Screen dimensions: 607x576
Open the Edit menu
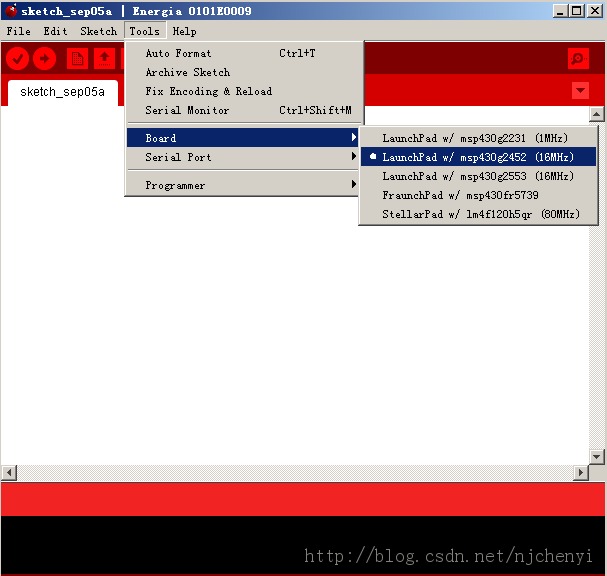click(55, 31)
